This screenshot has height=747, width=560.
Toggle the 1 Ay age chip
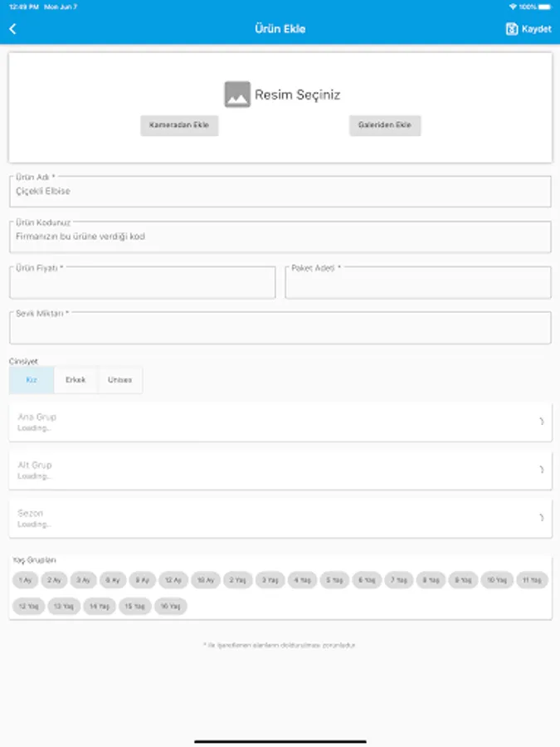click(25, 580)
